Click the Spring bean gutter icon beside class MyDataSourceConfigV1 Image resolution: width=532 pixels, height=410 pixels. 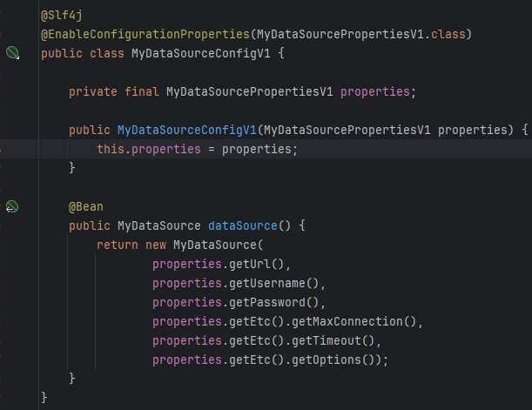coord(12,53)
